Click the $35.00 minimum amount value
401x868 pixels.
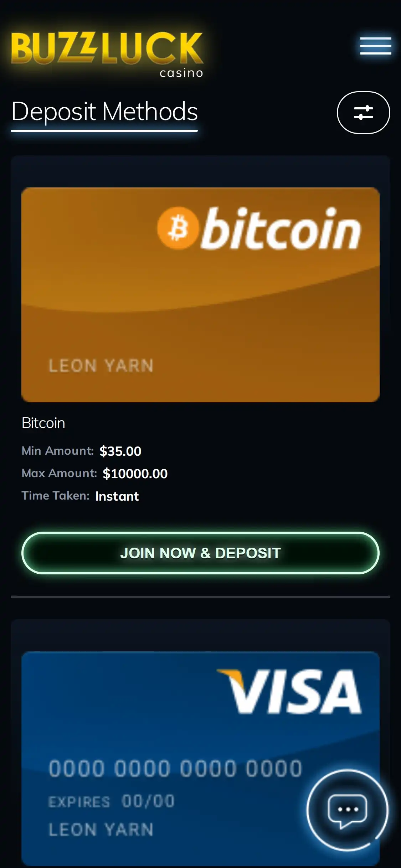[120, 451]
